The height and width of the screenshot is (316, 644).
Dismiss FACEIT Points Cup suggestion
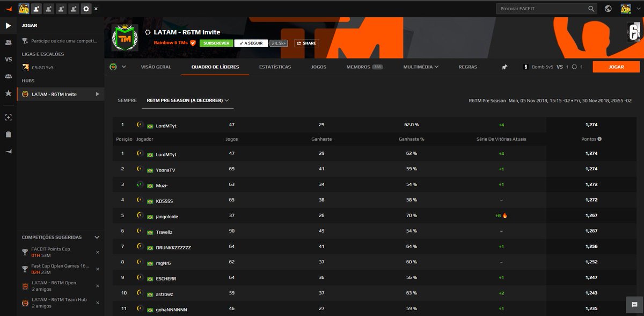click(97, 252)
